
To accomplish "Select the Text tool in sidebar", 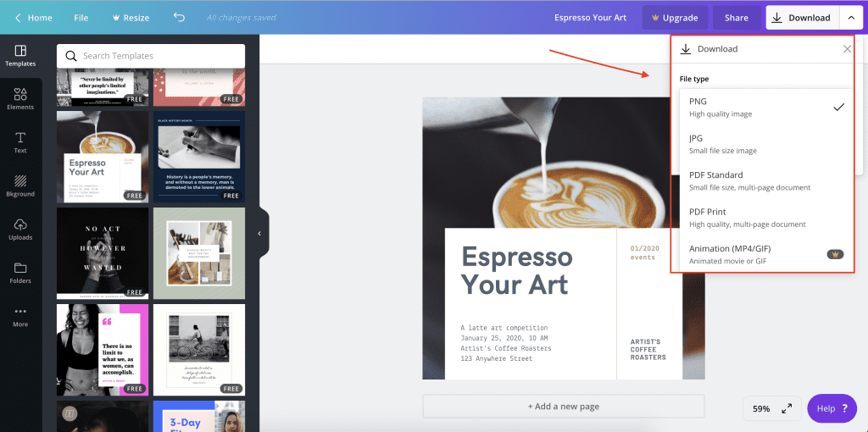I will 20,142.
